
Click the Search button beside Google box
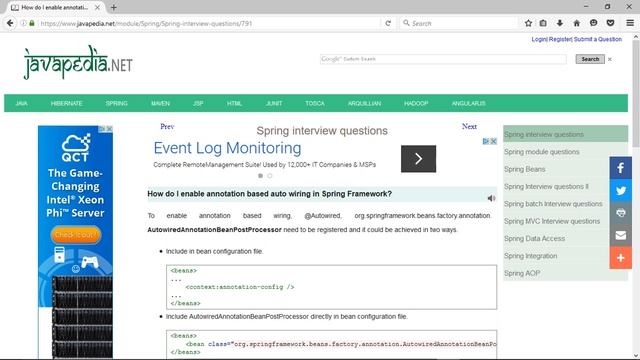(x=590, y=59)
